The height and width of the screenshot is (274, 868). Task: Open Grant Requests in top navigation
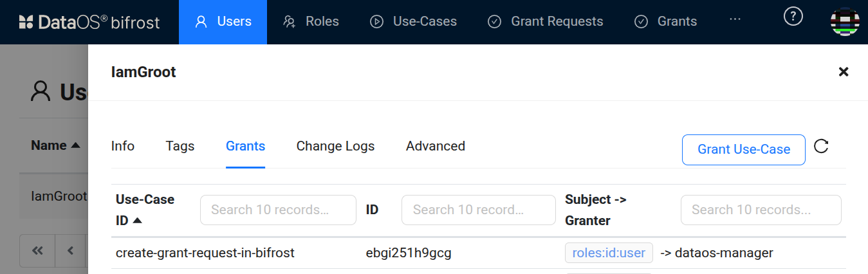coord(546,22)
